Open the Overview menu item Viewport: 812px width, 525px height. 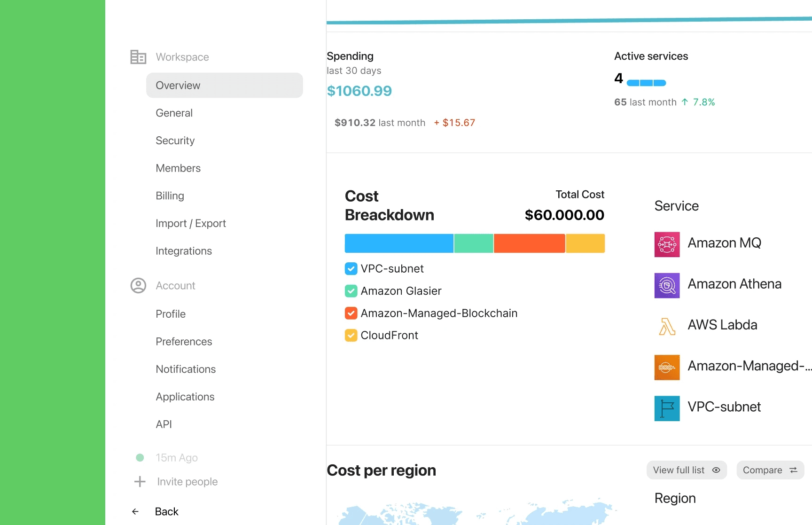click(224, 85)
